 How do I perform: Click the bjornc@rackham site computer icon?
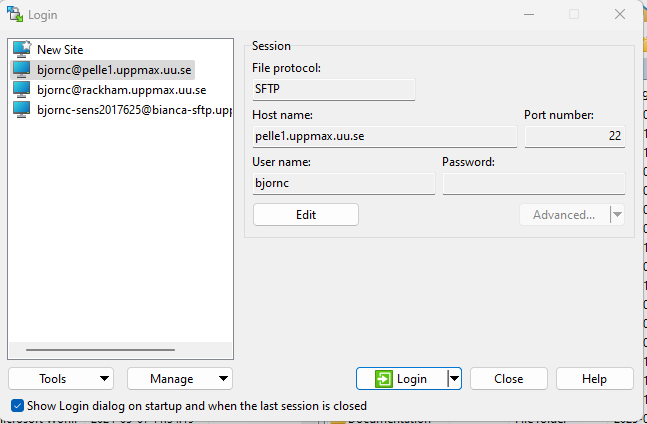[x=22, y=89]
